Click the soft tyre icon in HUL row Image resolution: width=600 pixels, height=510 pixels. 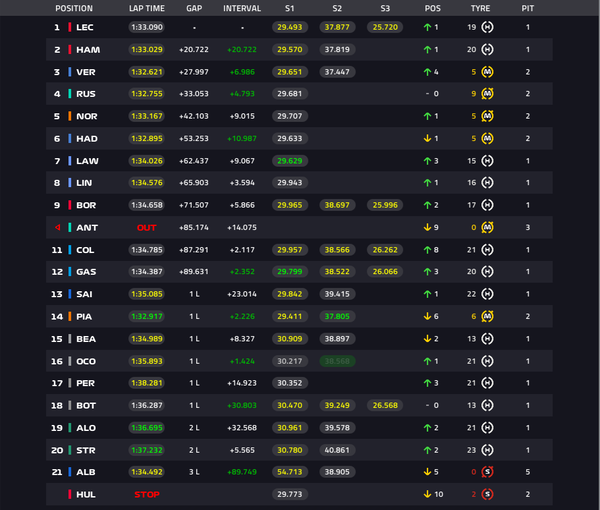[487, 494]
